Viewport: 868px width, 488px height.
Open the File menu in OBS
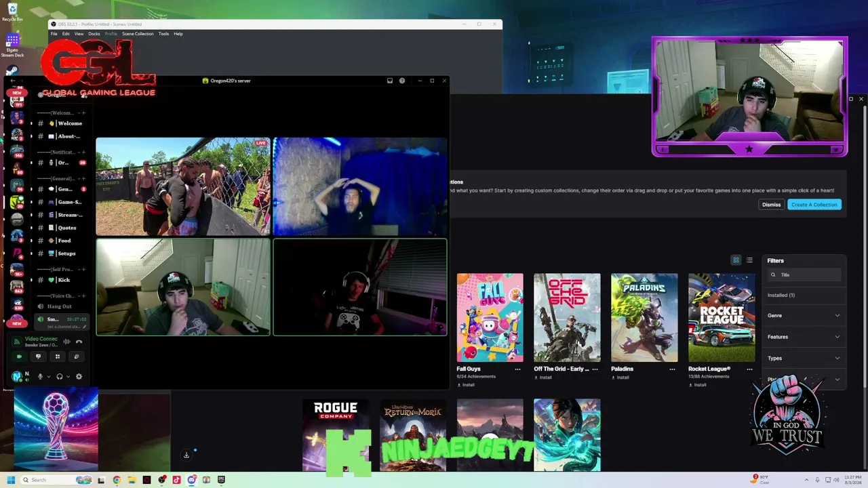click(54, 34)
